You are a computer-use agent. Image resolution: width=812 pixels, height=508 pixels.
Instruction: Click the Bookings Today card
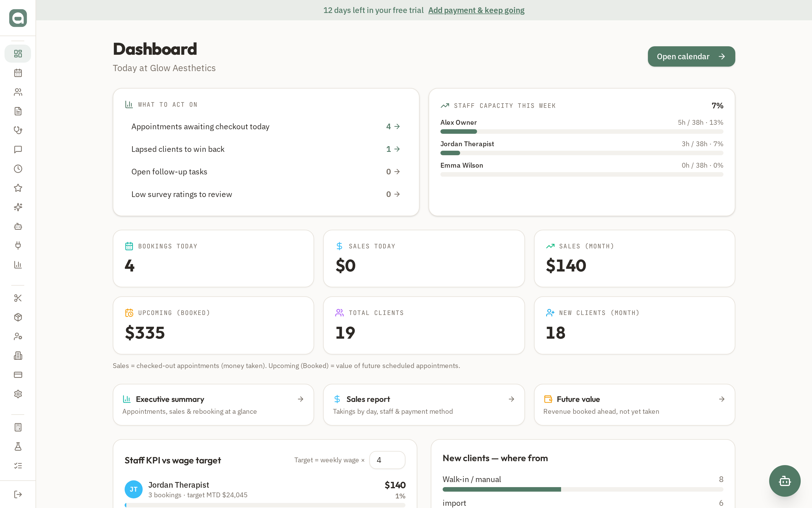click(x=213, y=258)
